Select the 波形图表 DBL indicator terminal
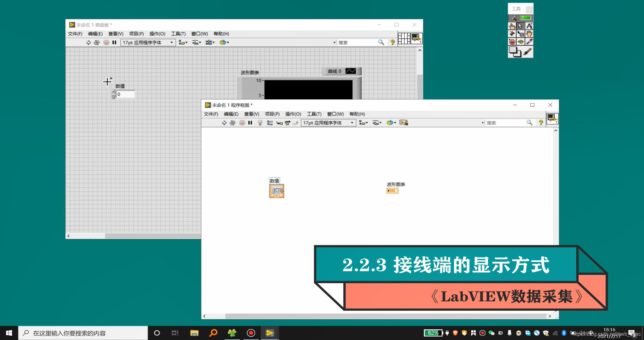The width and height of the screenshot is (644, 340). click(x=392, y=191)
